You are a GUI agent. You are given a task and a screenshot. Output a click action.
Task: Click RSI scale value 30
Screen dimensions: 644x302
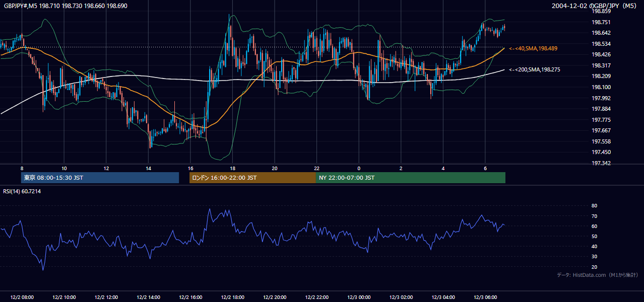click(x=594, y=257)
